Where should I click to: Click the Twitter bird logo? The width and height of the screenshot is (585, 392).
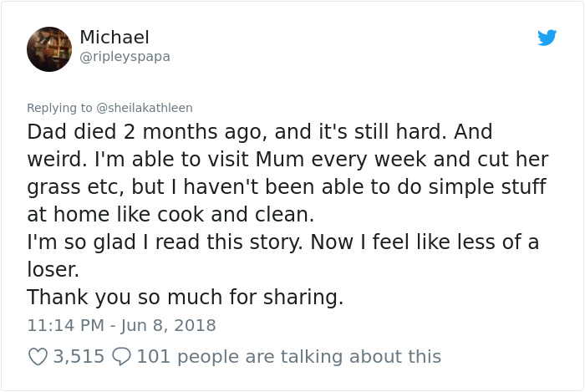coord(547,38)
